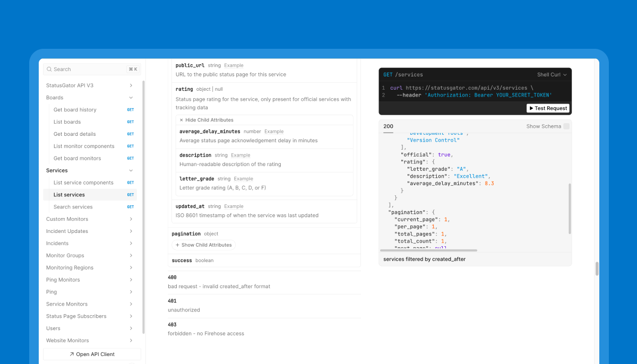Collapse the Boards section in sidebar
Viewport: 637px width, 364px height.
coord(131,98)
